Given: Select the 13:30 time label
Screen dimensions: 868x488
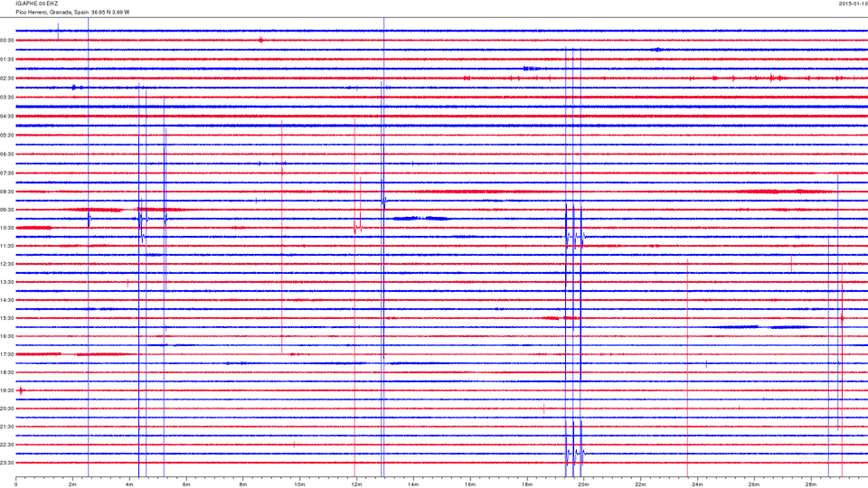Looking at the screenshot, I should point(7,282).
